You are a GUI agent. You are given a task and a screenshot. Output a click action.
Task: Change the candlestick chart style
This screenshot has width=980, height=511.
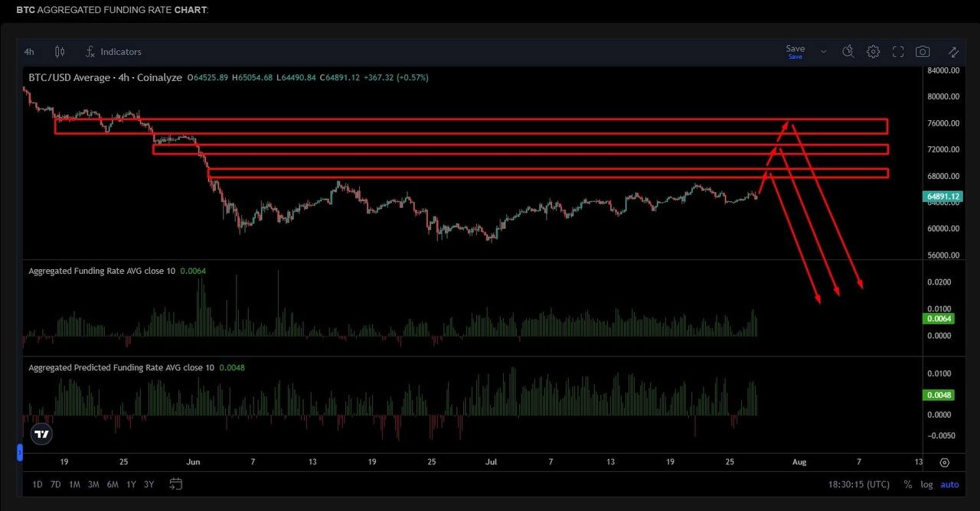point(60,52)
